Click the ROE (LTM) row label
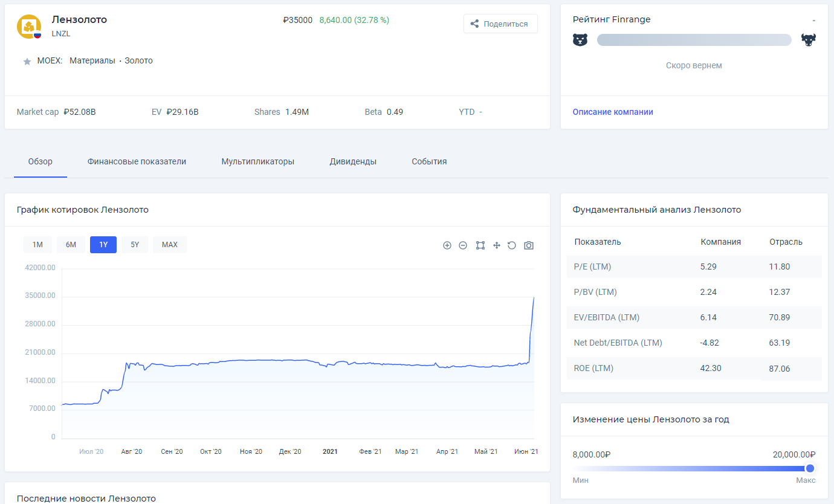This screenshot has width=834, height=504. click(x=593, y=368)
